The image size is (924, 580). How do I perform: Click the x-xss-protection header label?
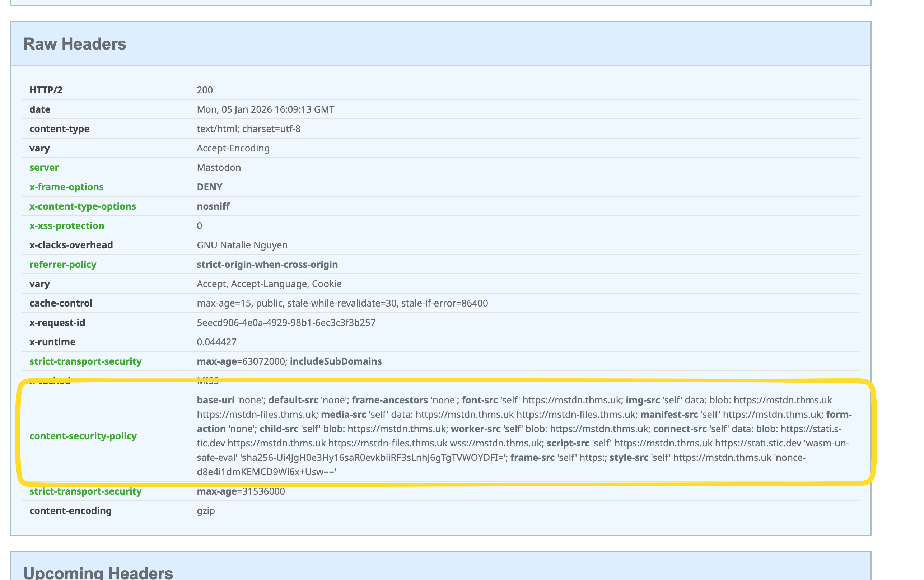[x=67, y=225]
